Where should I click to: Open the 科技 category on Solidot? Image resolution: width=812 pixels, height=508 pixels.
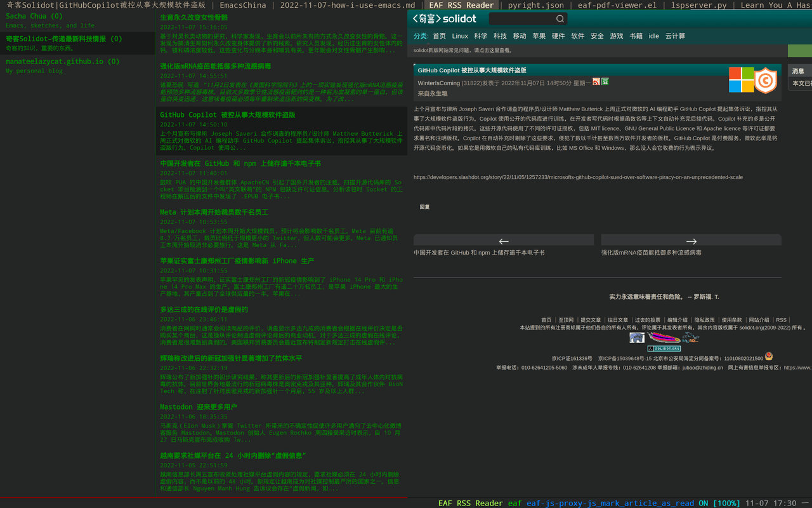[x=500, y=36]
